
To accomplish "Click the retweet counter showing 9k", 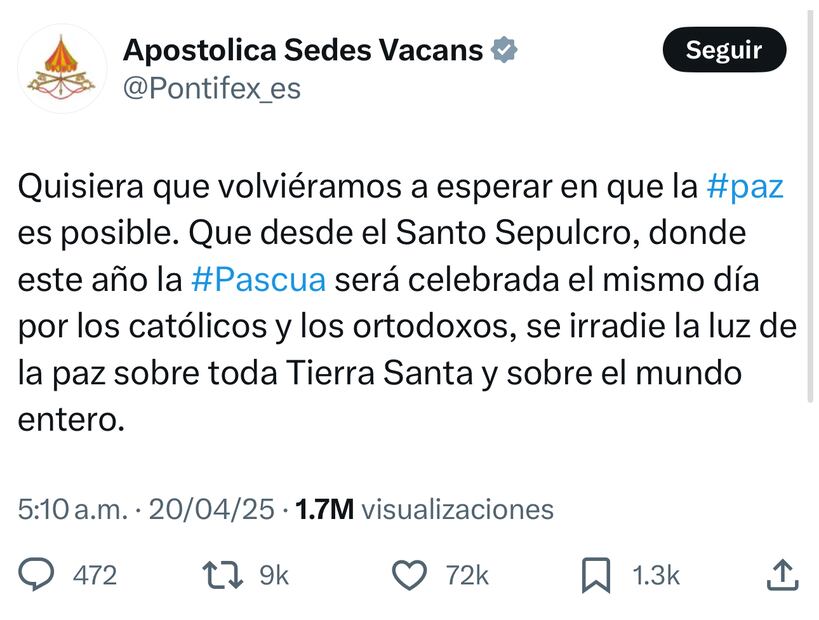I will tap(272, 575).
